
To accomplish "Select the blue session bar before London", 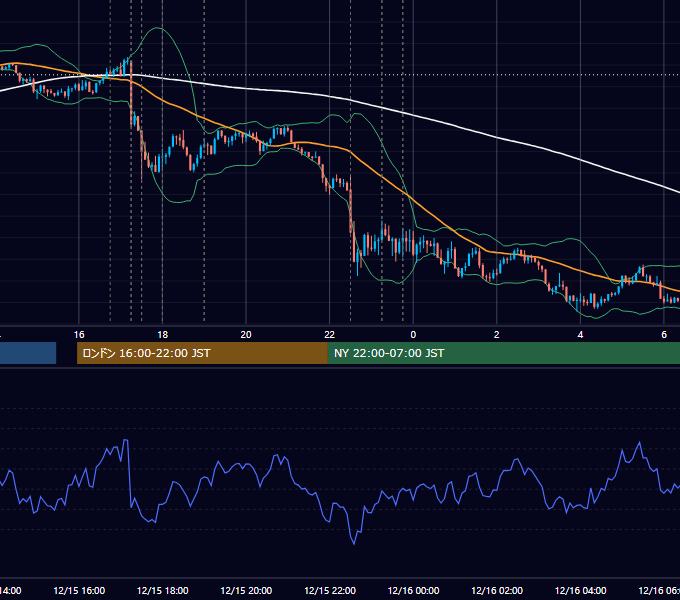I will [x=28, y=353].
